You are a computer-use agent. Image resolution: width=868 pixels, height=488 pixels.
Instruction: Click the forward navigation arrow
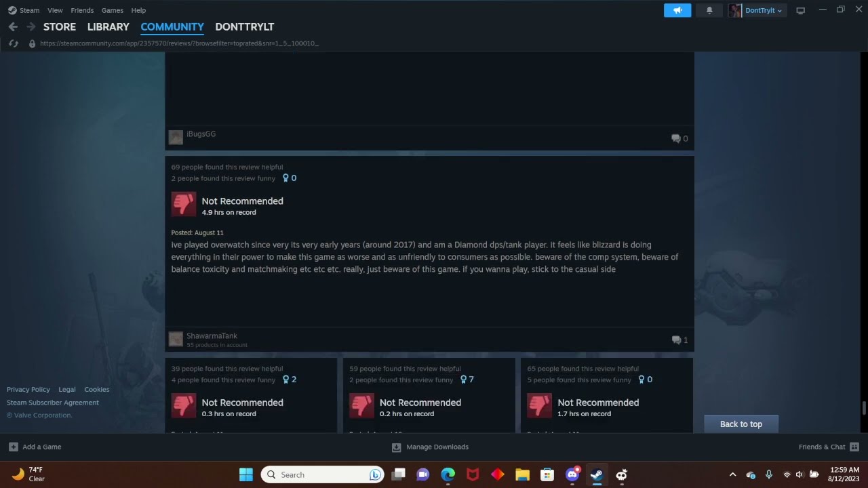(x=31, y=27)
